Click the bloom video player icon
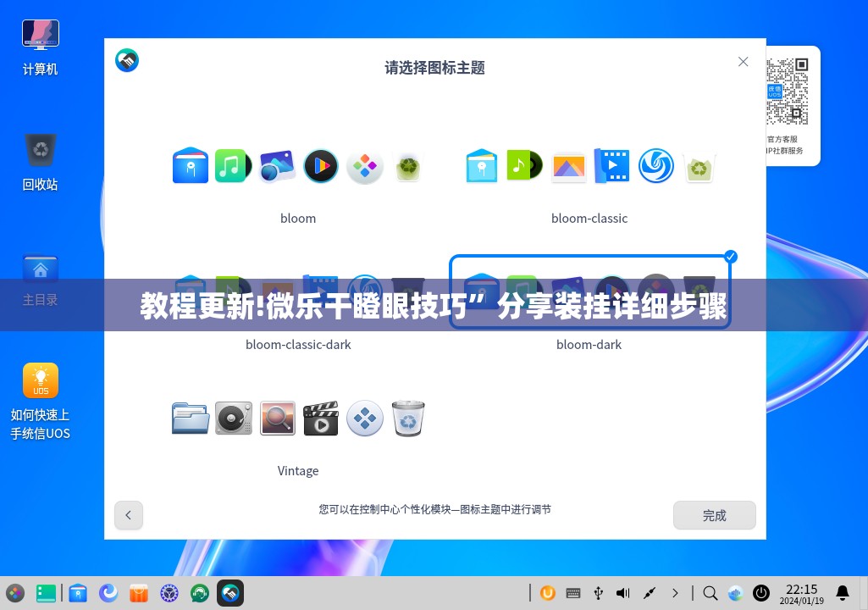 coord(320,165)
